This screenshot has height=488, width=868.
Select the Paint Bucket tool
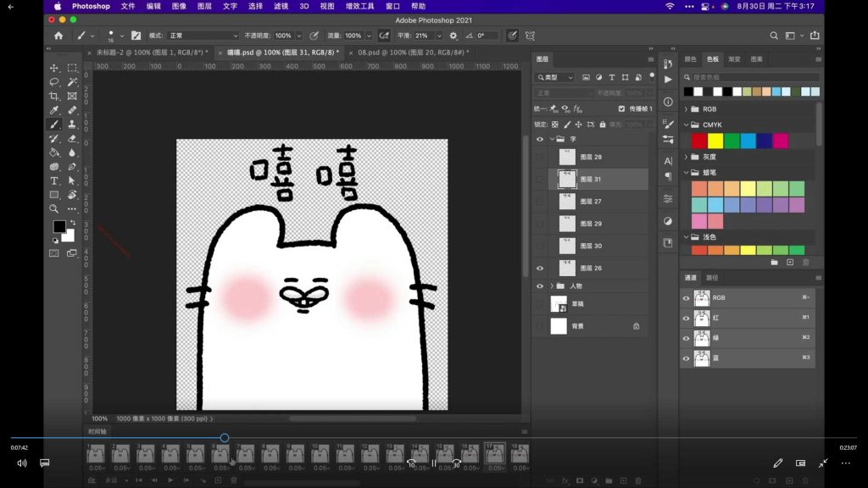(54, 152)
